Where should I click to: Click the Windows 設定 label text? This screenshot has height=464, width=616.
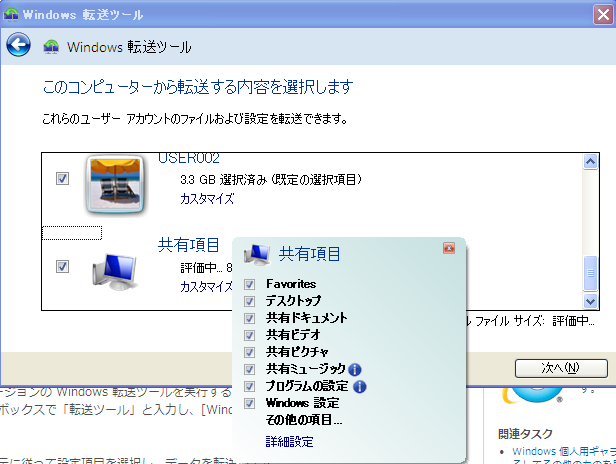[x=302, y=403]
